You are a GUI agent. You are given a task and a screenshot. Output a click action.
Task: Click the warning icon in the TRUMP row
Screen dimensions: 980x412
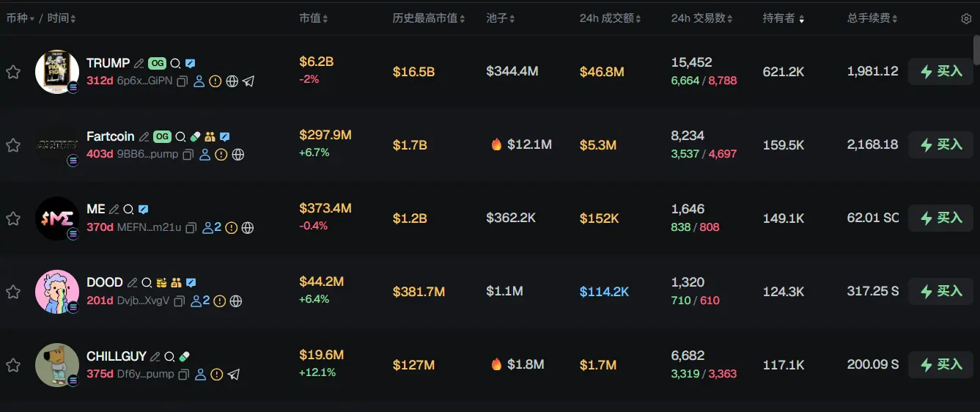click(215, 81)
